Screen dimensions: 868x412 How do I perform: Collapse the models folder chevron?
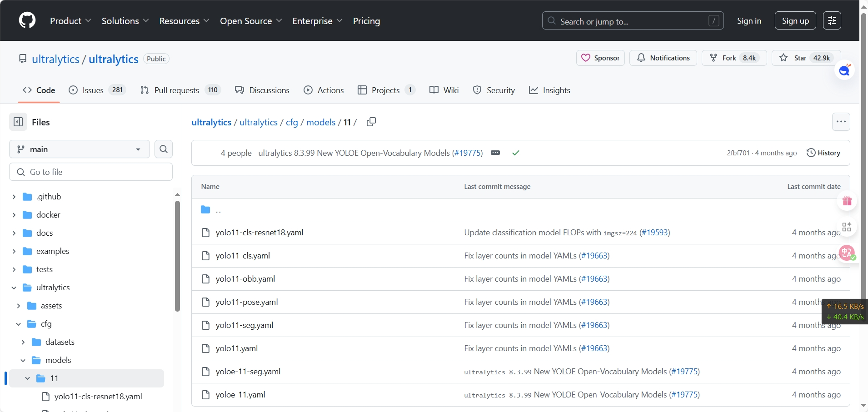click(x=23, y=360)
